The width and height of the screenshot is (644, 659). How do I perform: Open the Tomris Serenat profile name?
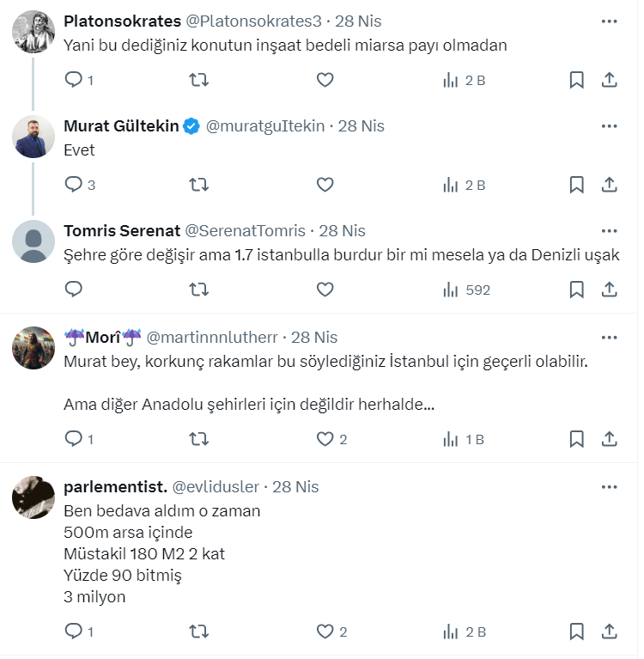[x=122, y=231]
